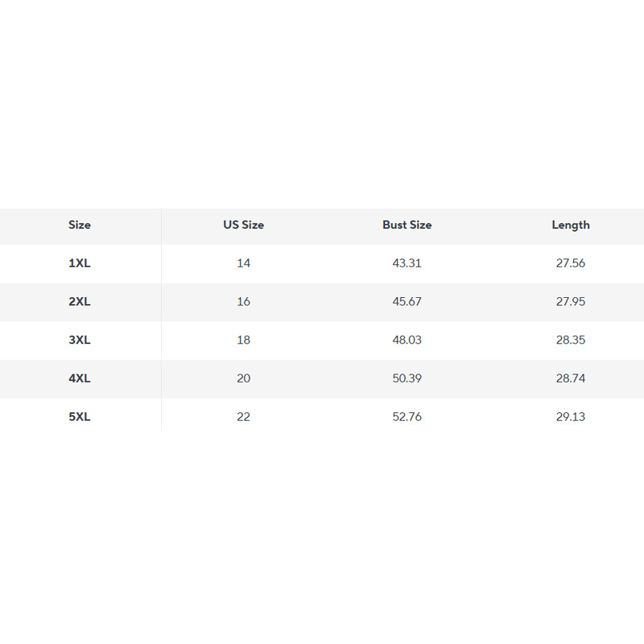Click US size value 14
This screenshot has width=644, height=644.
point(244,263)
